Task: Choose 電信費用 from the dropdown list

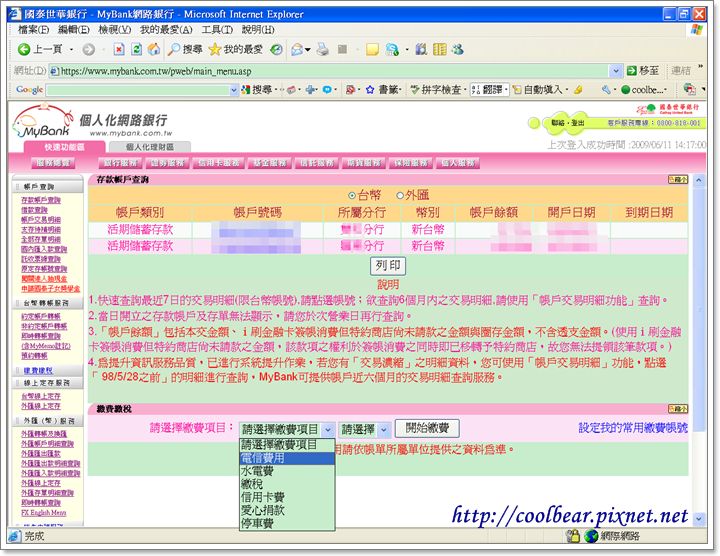Action: 287,458
